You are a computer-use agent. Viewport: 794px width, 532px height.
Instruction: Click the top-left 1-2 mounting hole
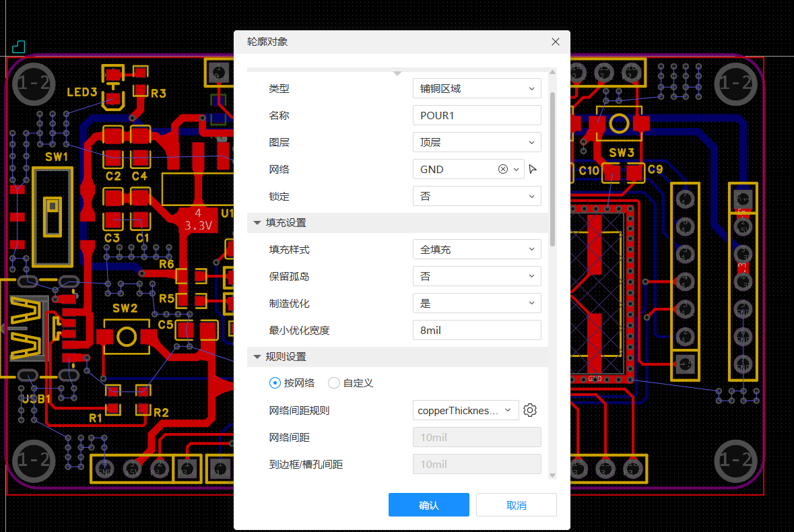pyautogui.click(x=34, y=84)
